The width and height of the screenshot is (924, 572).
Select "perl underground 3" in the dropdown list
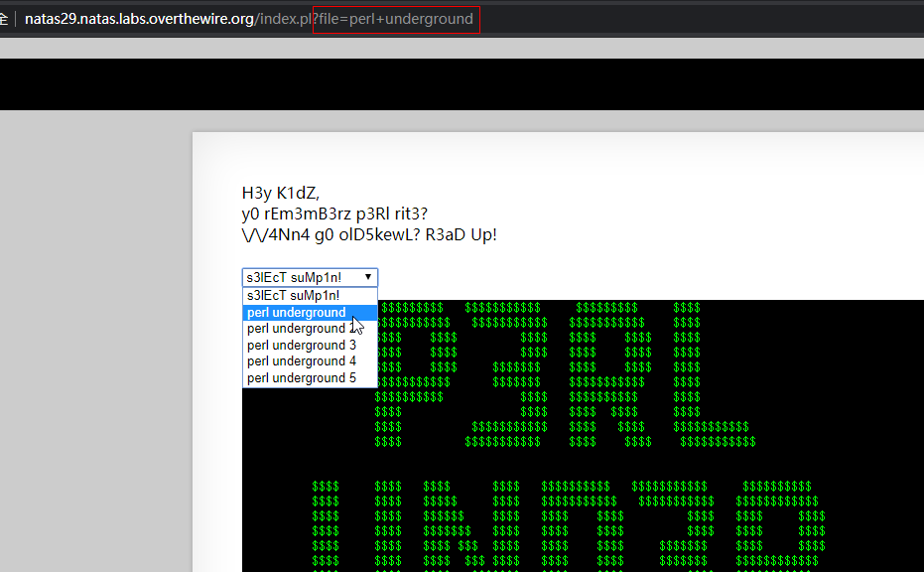point(302,346)
